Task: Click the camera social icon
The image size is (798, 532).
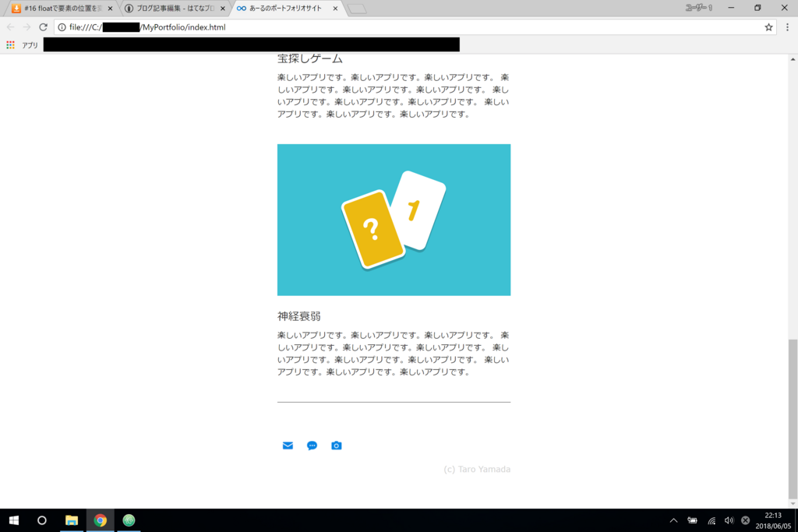Action: (x=336, y=445)
